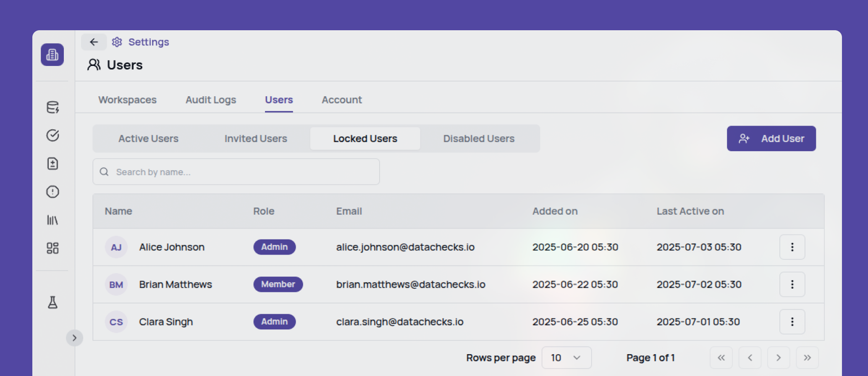This screenshot has height=376, width=868.
Task: Go to first page button
Action: [721, 358]
